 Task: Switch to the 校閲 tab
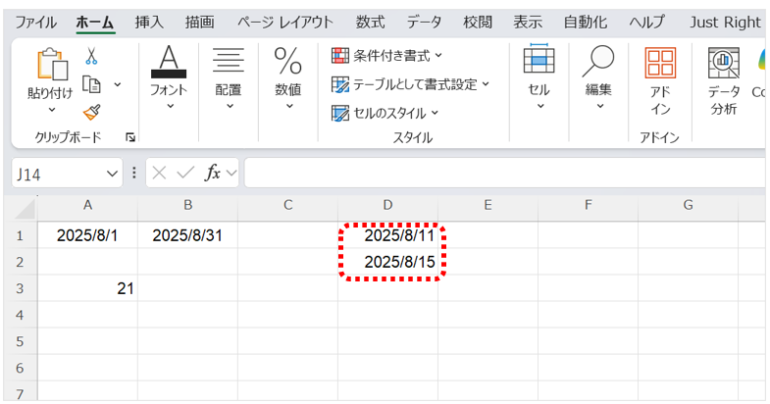coord(478,22)
